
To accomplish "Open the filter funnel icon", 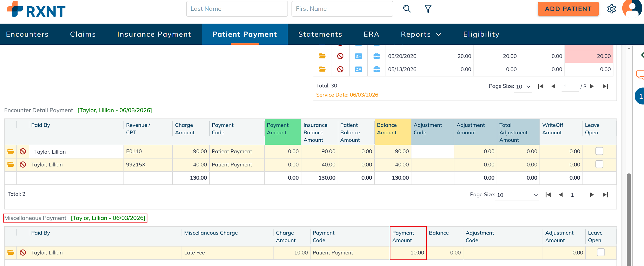I will 428,9.
